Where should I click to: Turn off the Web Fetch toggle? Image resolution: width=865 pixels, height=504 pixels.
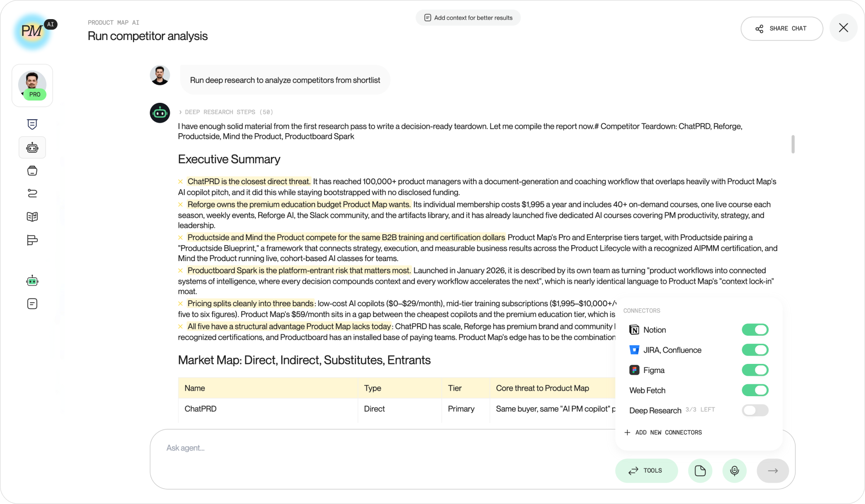coord(755,390)
